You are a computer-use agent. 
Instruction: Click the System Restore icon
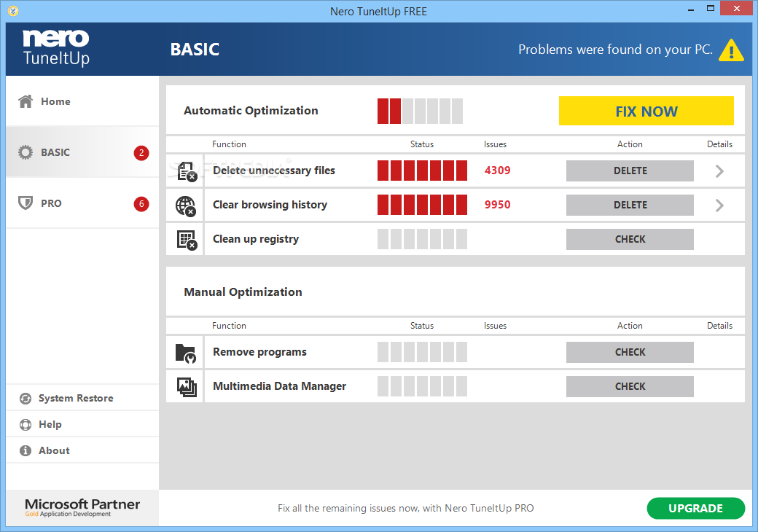25,398
